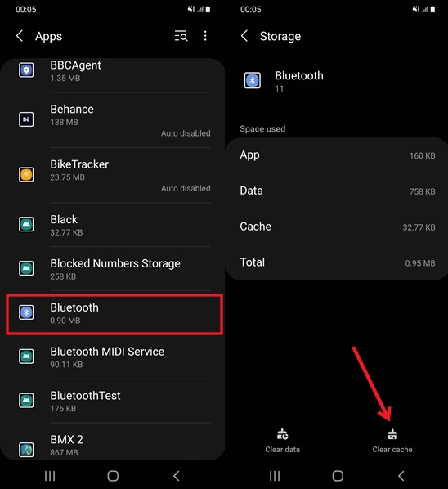The image size is (448, 489).
Task: Tap the Clear cache label
Action: [392, 450]
